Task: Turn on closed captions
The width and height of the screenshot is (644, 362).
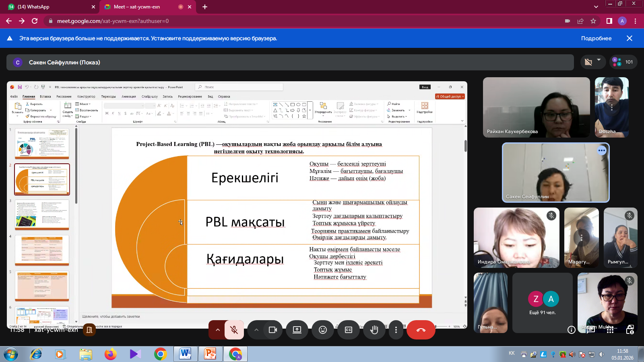Action: point(349,330)
